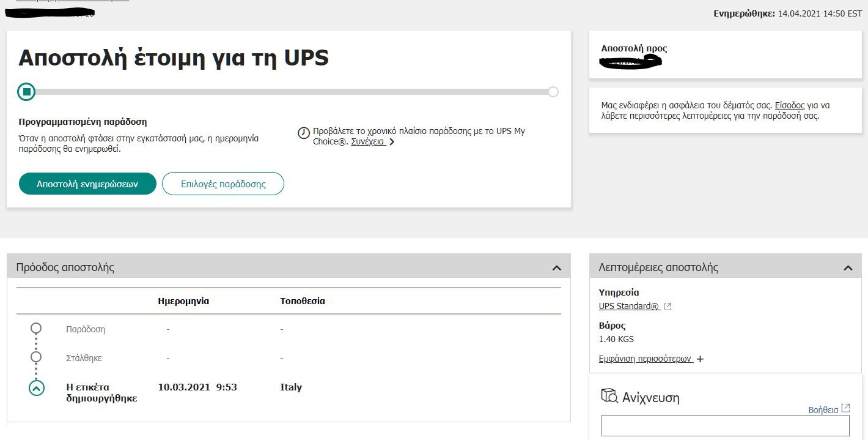Viewport: 868px width, 440px height.
Task: Click the Υπηρεσία label
Action: 619,293
